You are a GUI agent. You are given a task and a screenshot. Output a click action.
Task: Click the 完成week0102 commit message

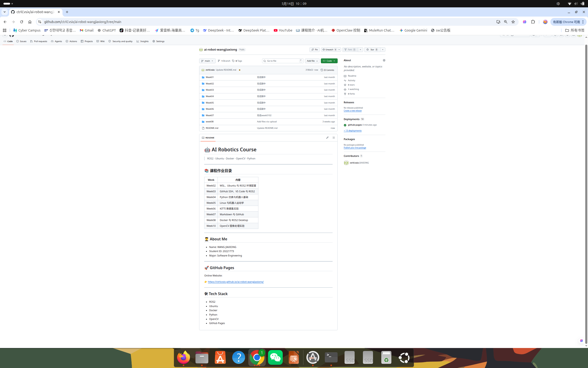coord(264,115)
